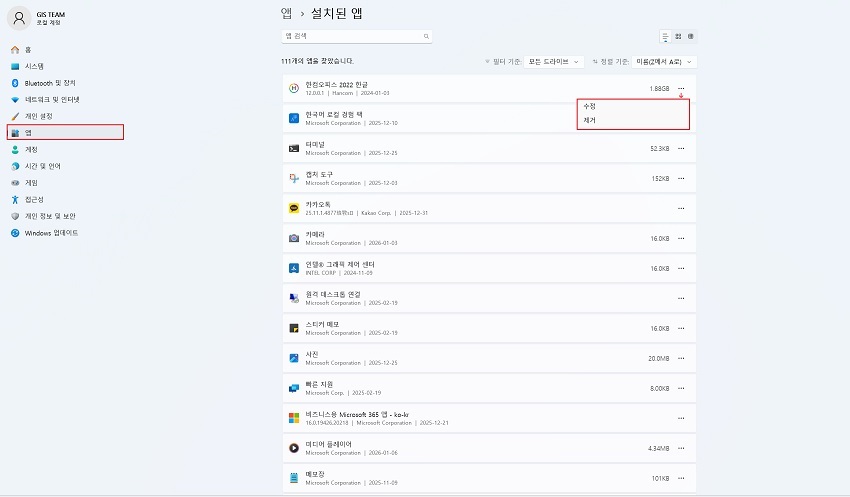
Task: Focus the 앱 검색 search field
Action: coord(356,36)
